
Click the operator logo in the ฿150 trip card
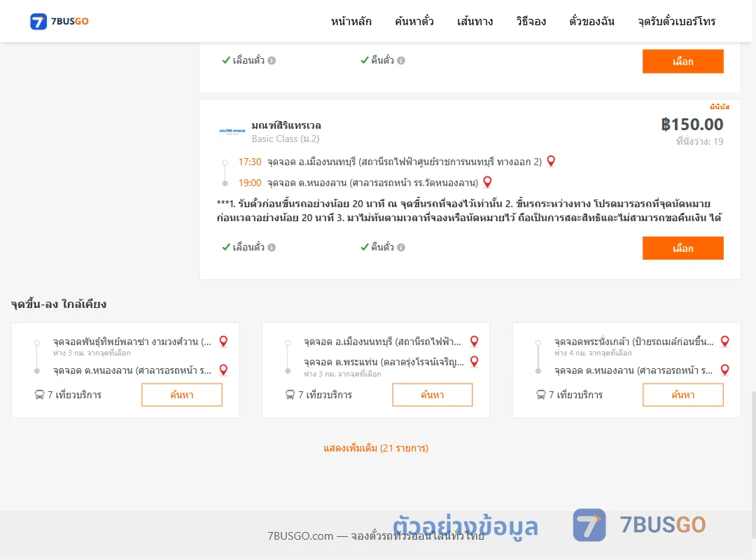(232, 131)
